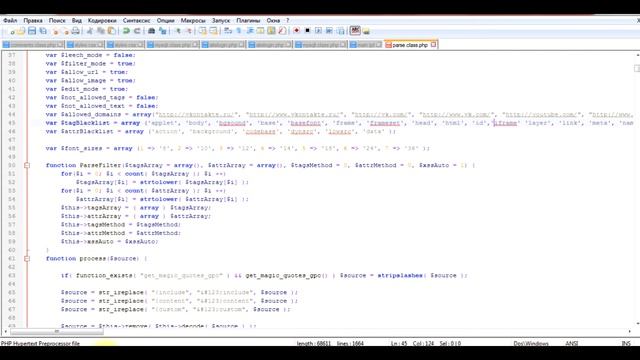Toggle synchronized vertical scrolling icon

tap(202, 31)
